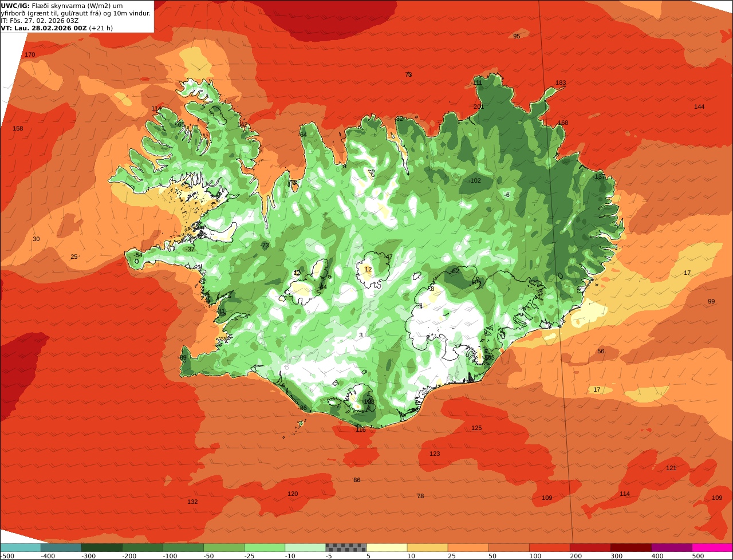
Task: Select the magenta legend swatch above 500
Action: (712, 547)
